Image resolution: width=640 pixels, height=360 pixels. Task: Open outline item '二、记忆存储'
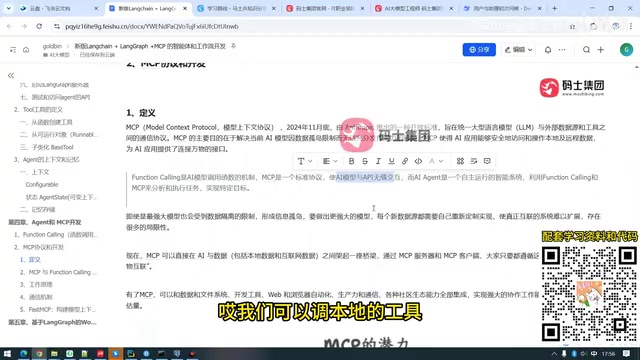point(37,209)
